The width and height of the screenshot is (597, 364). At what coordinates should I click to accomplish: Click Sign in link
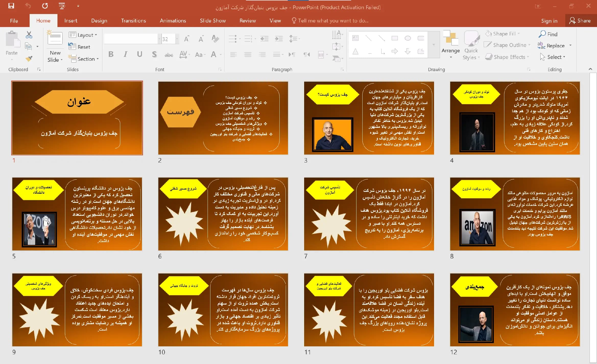click(x=549, y=21)
